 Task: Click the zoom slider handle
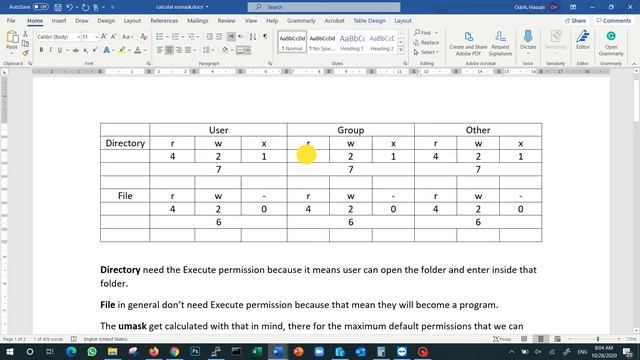click(x=598, y=339)
